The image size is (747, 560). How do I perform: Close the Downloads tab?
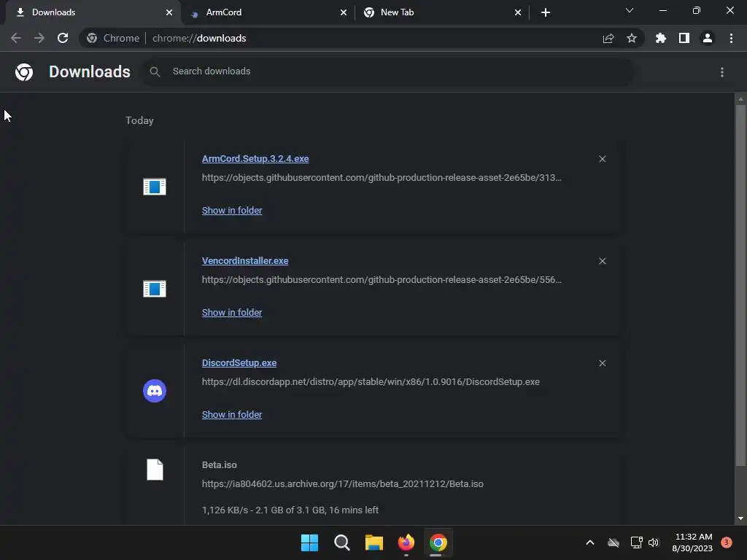(x=169, y=12)
